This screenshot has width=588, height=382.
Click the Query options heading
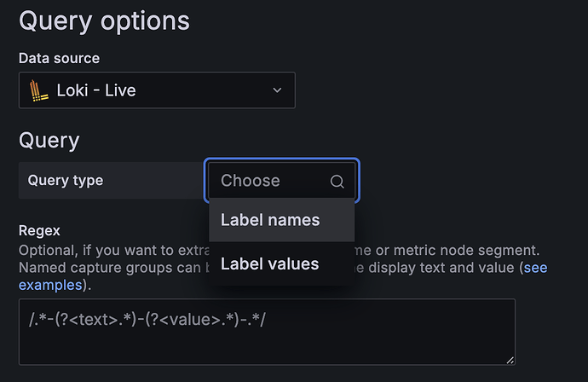coord(104,20)
